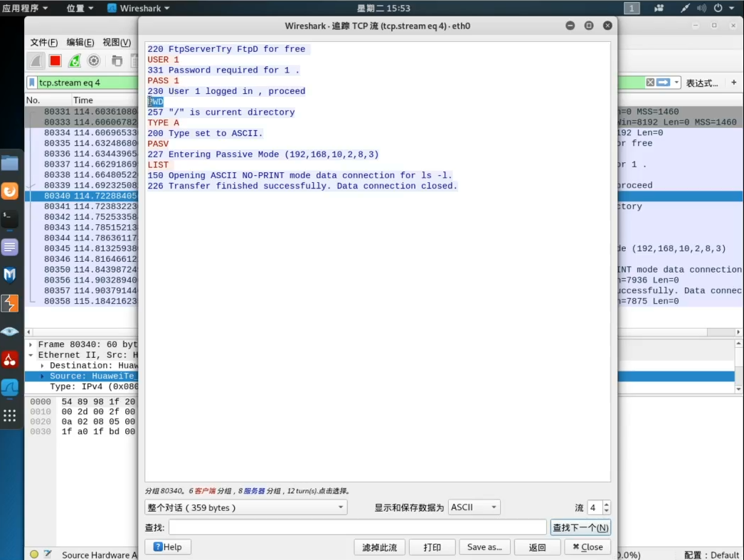Click the Close button in stream dialog
Screen dimensions: 744x560
588,547
